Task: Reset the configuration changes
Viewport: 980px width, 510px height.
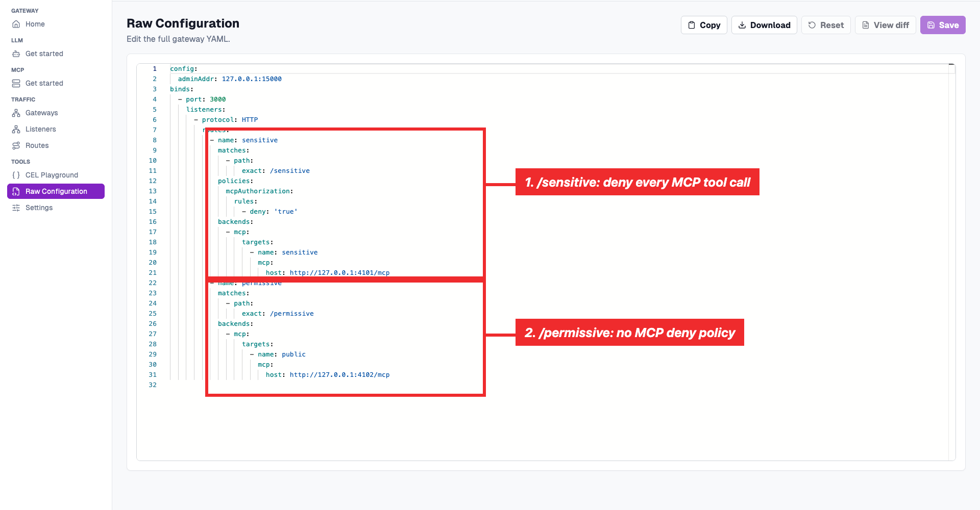Action: (x=826, y=25)
